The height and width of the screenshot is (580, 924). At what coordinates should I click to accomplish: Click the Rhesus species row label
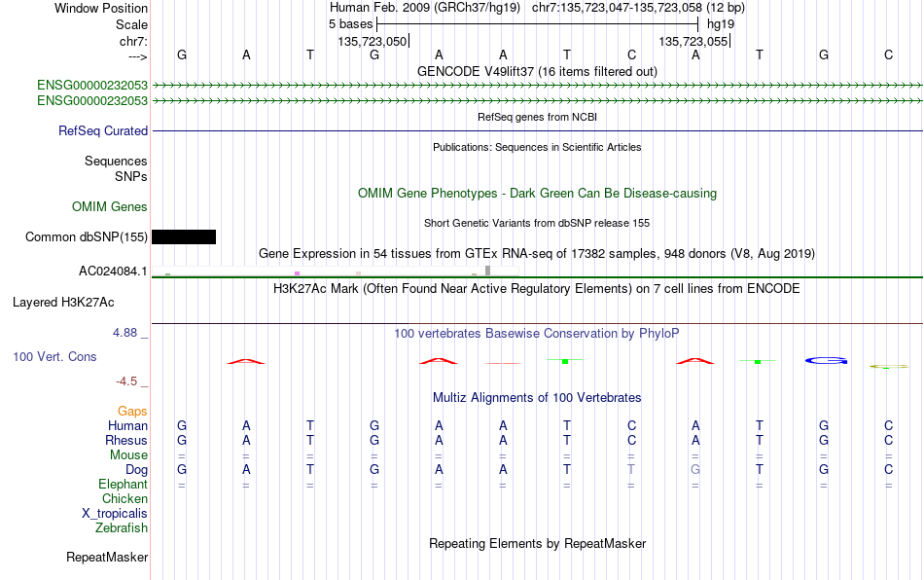pos(126,440)
